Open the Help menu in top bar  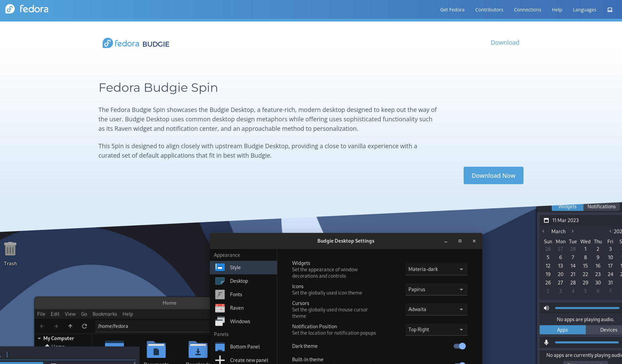tap(557, 10)
